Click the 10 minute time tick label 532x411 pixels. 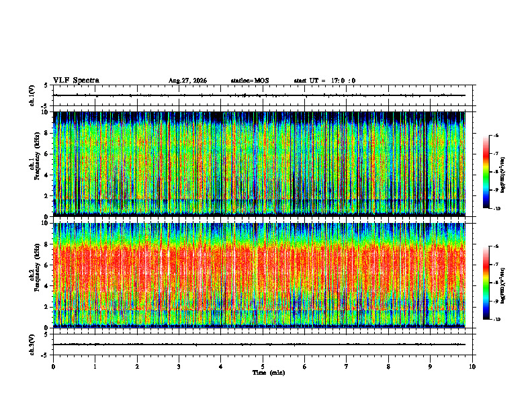coord(472,367)
